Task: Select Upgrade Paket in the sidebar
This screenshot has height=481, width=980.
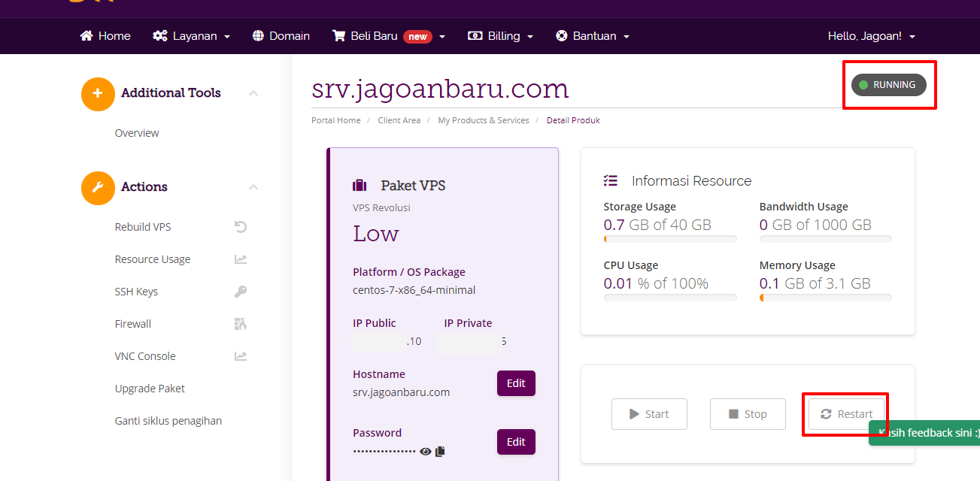Action: 150,389
